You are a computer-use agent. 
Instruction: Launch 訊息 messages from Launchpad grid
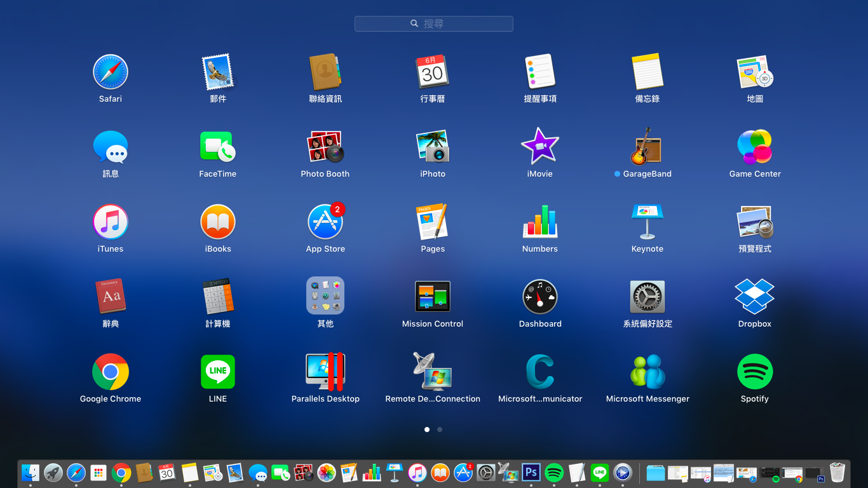click(x=111, y=147)
